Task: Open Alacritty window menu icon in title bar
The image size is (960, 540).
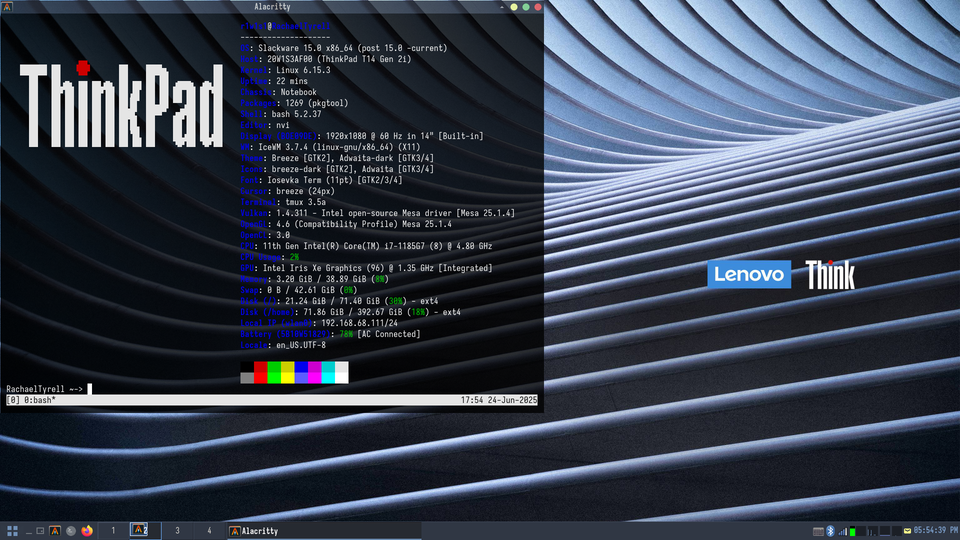Action: 7,7
